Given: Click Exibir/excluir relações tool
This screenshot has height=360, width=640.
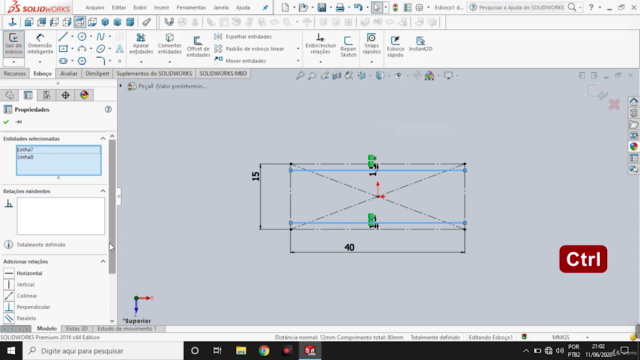Looking at the screenshot, I should tap(320, 44).
